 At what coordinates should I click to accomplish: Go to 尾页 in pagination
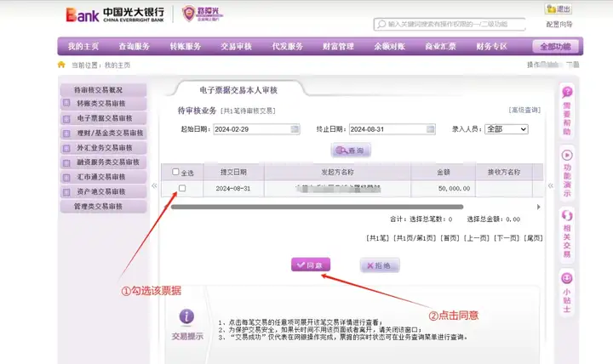point(533,238)
